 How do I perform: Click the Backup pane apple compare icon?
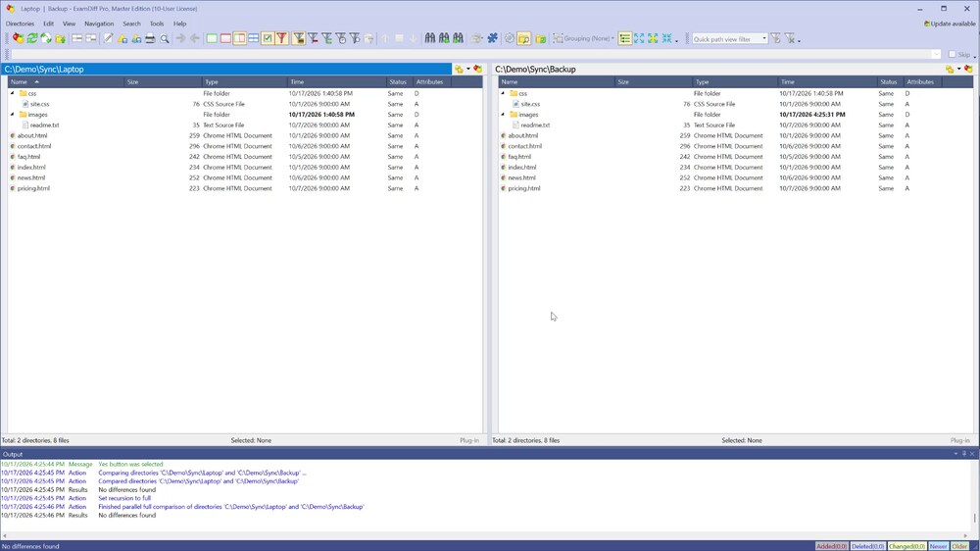click(968, 70)
